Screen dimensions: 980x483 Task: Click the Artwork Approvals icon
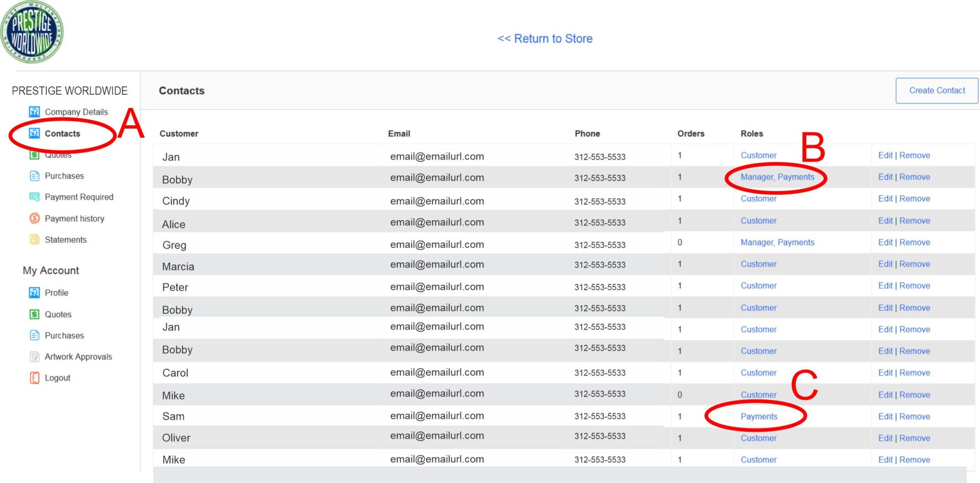coord(34,357)
